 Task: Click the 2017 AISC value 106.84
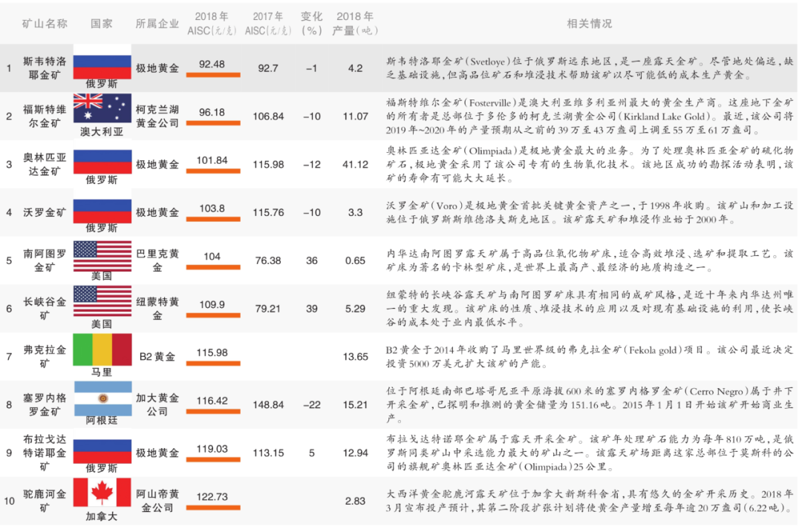pos(268,116)
